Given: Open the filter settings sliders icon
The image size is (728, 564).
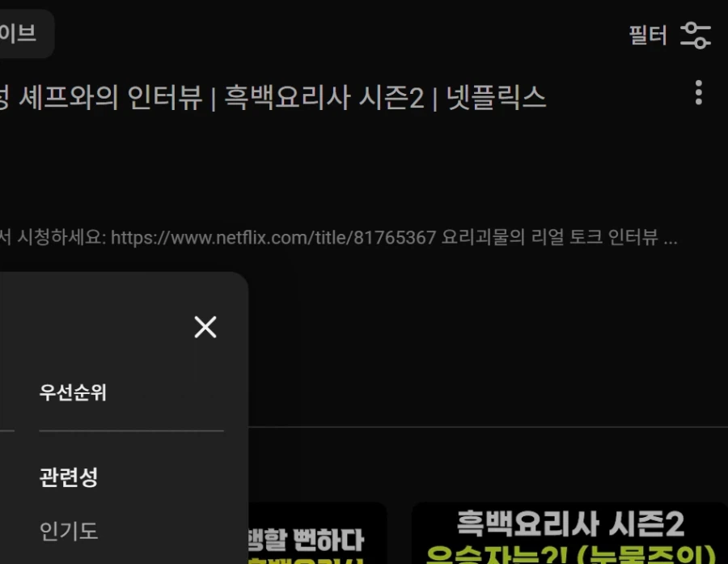Looking at the screenshot, I should [x=696, y=36].
